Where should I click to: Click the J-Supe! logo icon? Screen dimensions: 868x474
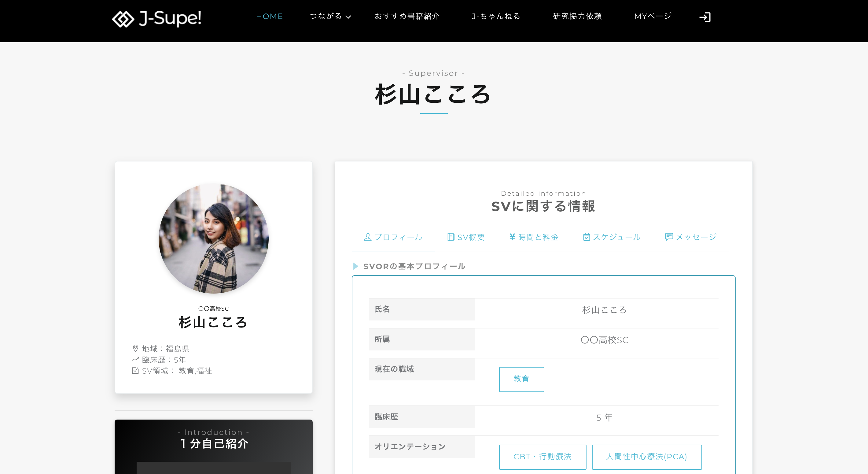124,19
